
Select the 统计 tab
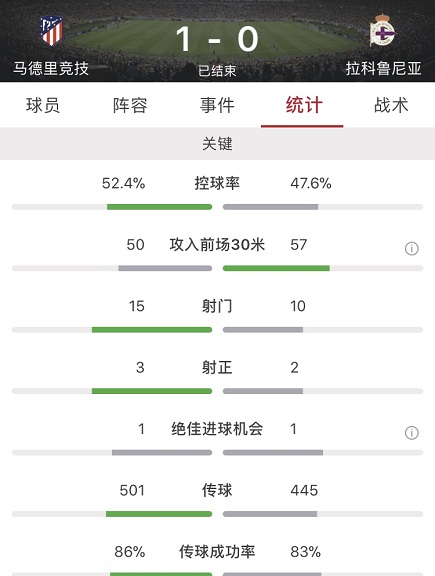pyautogui.click(x=304, y=105)
